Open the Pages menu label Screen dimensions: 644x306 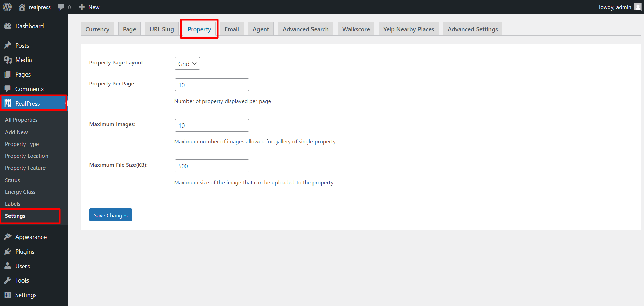tap(23, 74)
